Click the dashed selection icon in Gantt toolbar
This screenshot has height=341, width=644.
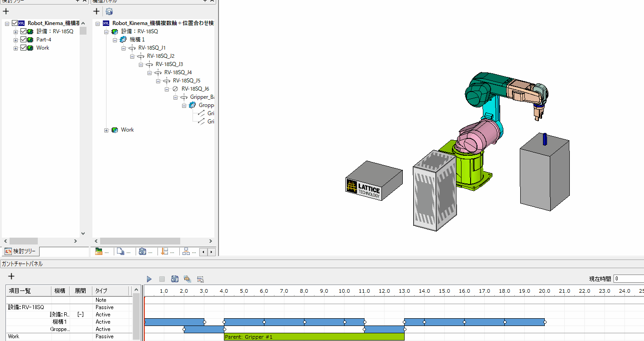click(200, 279)
